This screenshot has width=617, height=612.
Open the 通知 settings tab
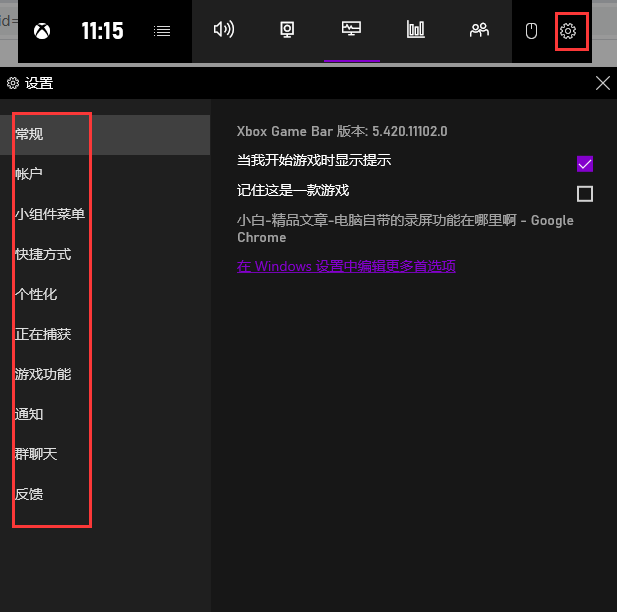tap(105, 414)
